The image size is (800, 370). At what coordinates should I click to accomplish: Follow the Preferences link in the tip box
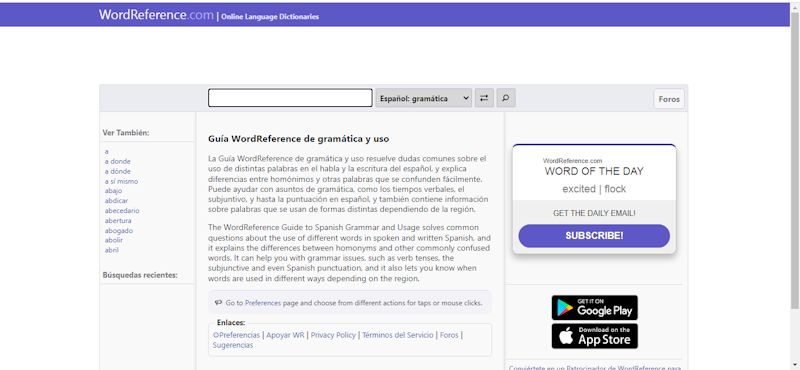(x=263, y=303)
